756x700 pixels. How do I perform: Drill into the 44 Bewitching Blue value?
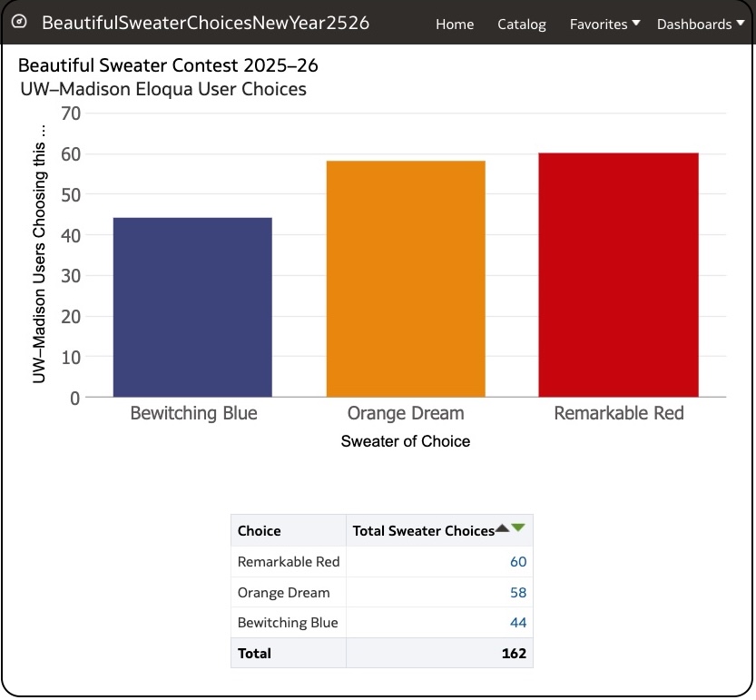[517, 623]
